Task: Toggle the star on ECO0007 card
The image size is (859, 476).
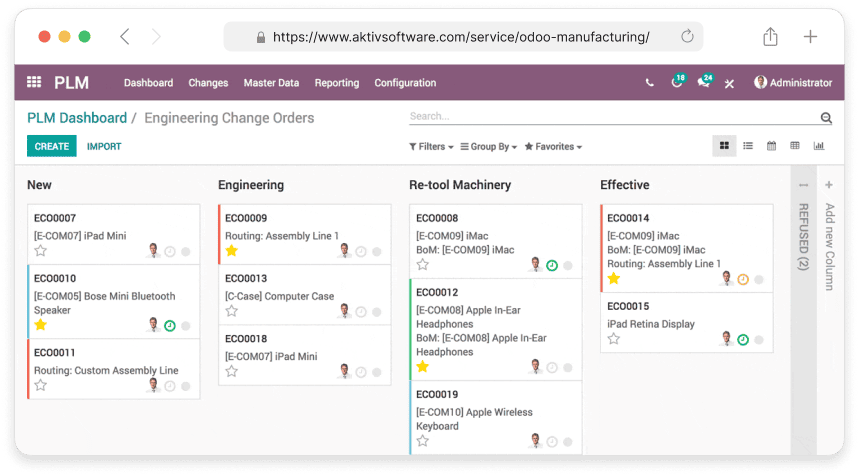Action: point(41,251)
